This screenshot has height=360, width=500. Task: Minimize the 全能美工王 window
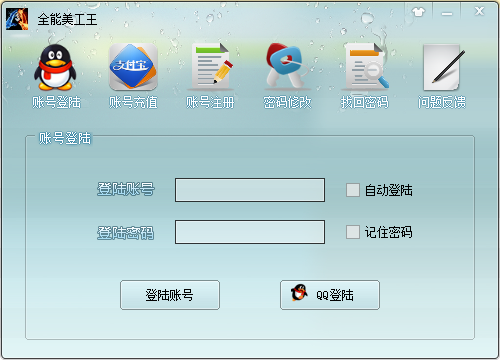click(447, 13)
